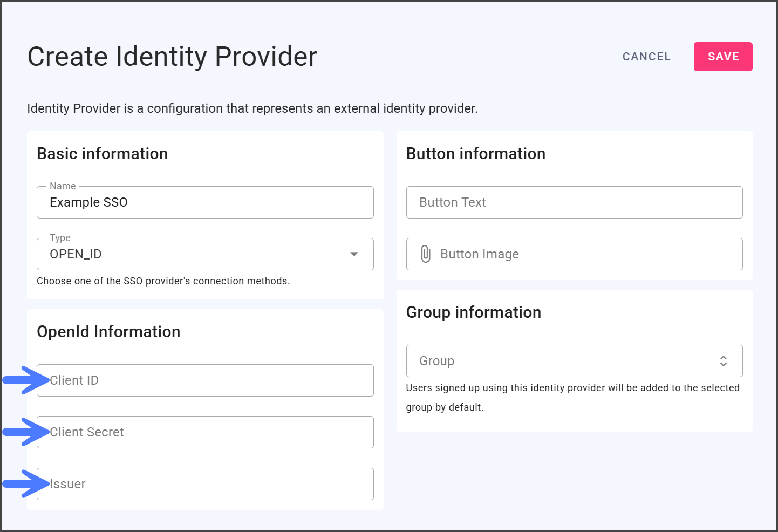Click the Button information section heading
The image size is (778, 532).
coord(475,154)
